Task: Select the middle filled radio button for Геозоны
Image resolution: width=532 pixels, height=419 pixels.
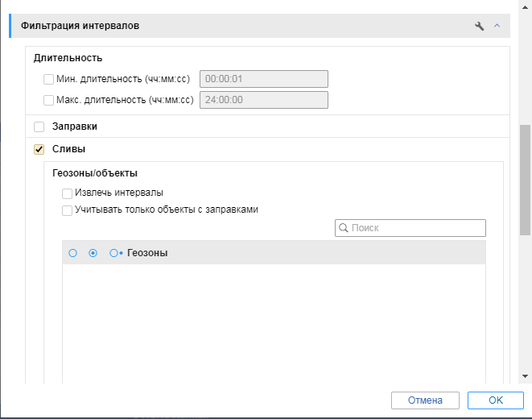Action: point(93,253)
